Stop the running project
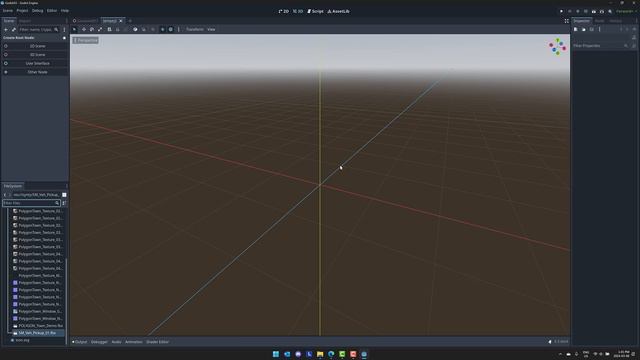This screenshot has height=360, width=640. [x=578, y=11]
